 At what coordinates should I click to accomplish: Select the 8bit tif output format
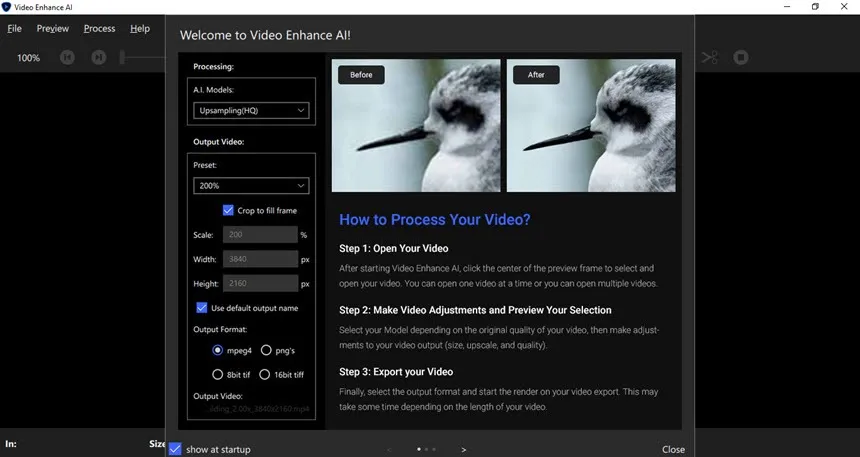(x=218, y=375)
